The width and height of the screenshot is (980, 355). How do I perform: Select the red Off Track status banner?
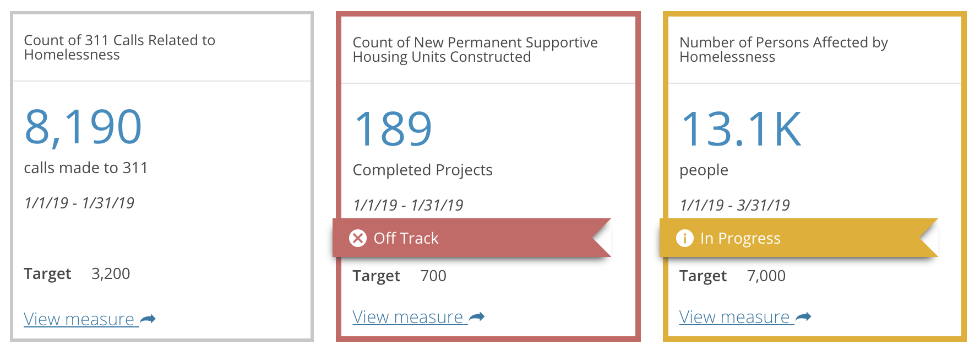pyautogui.click(x=472, y=238)
